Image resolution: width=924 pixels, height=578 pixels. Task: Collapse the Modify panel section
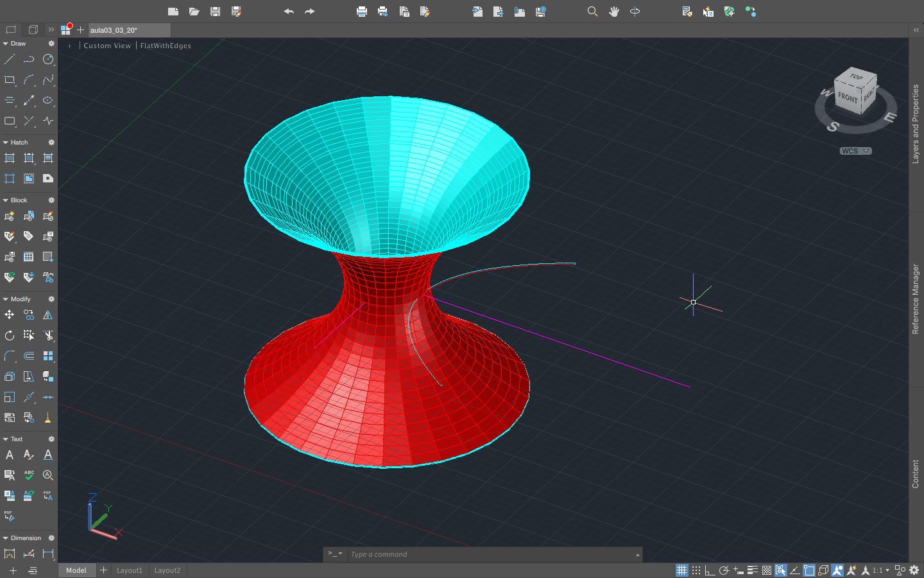(4, 299)
